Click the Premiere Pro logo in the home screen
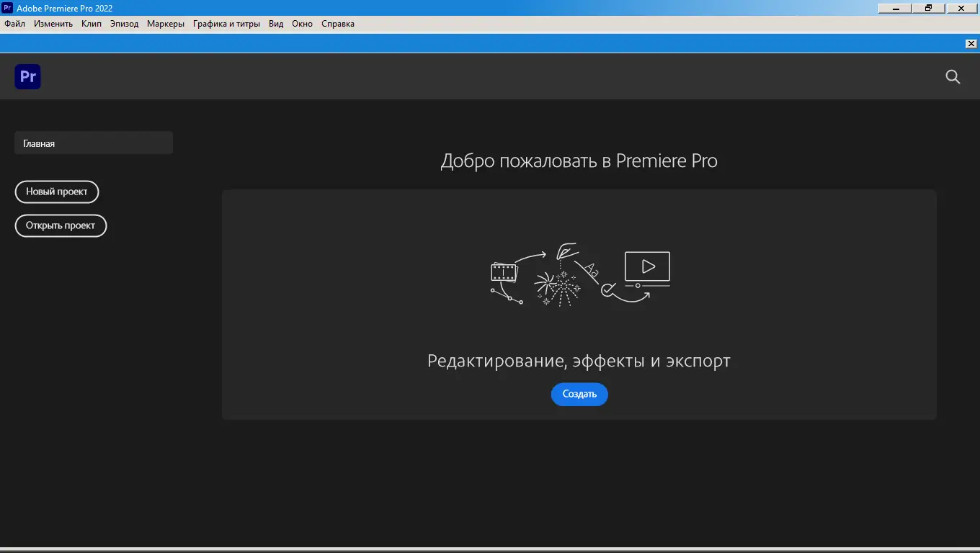 tap(27, 76)
